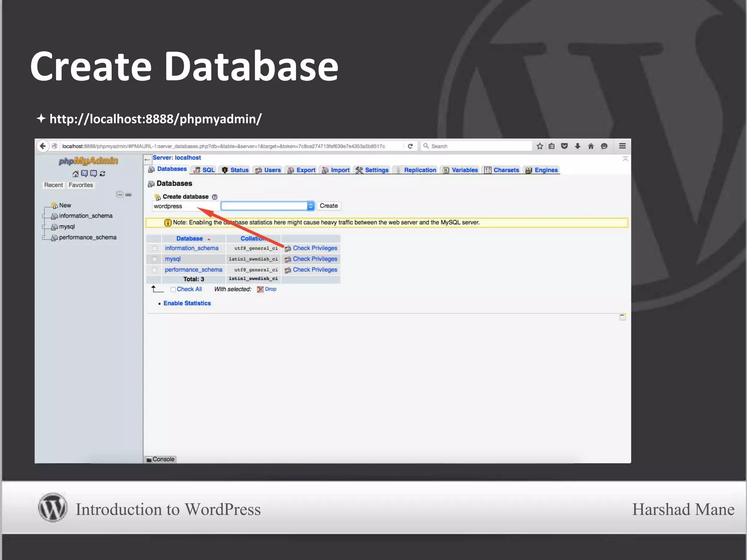Viewport: 747px width, 560px height.
Task: Open the downloads arrow icon
Action: tap(577, 146)
